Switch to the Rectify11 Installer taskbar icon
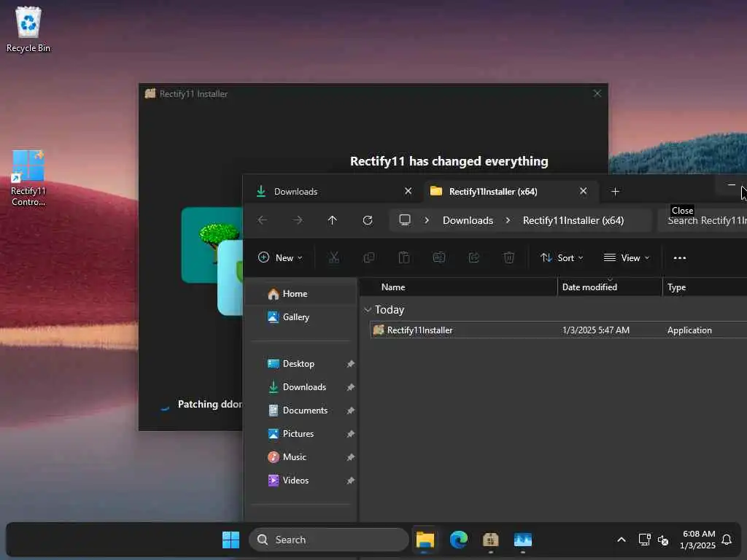 coord(491,540)
